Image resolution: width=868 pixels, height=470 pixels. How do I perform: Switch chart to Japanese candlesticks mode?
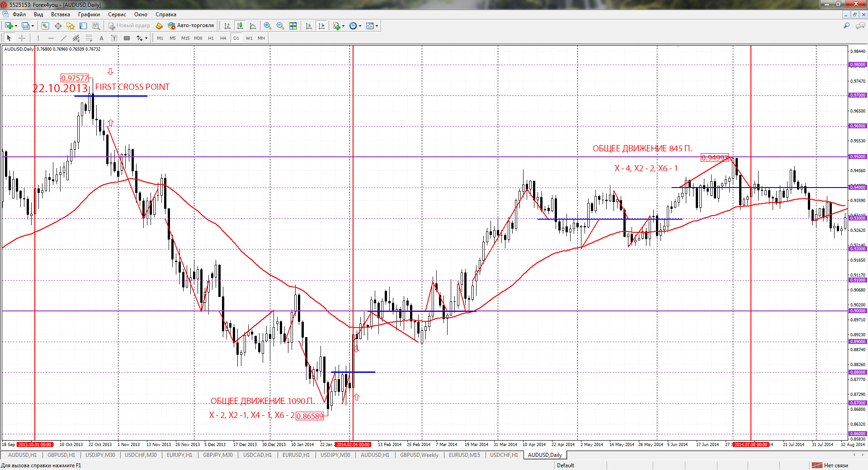240,26
